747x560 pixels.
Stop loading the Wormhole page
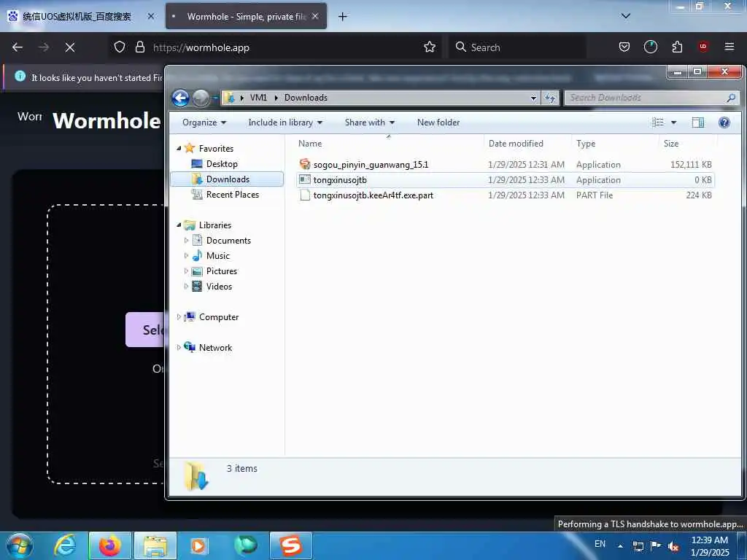pos(69,47)
